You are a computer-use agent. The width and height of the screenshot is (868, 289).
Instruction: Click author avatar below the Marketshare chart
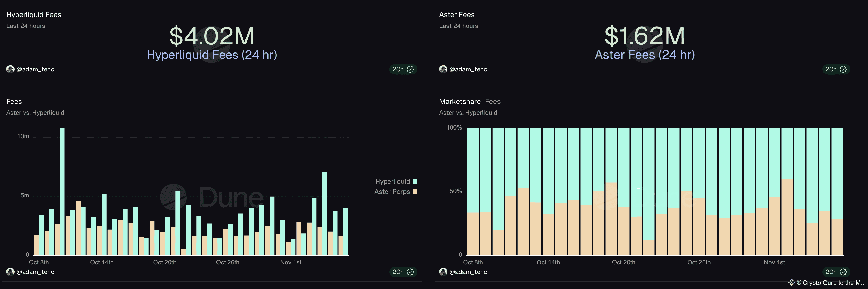[x=443, y=272]
